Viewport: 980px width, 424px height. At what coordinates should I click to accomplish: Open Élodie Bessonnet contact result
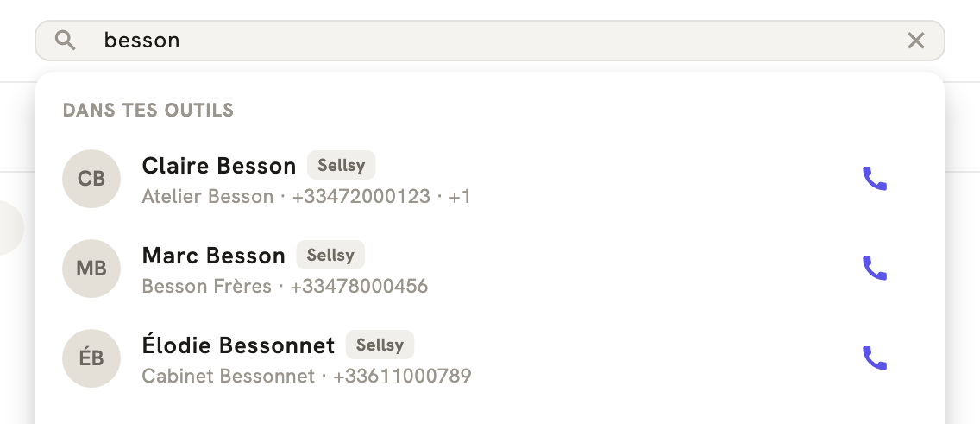pos(489,358)
